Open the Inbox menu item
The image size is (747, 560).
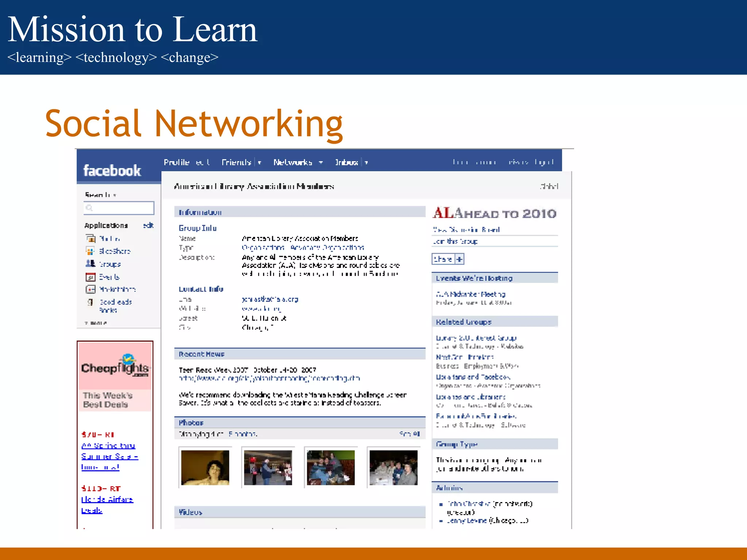tap(347, 162)
